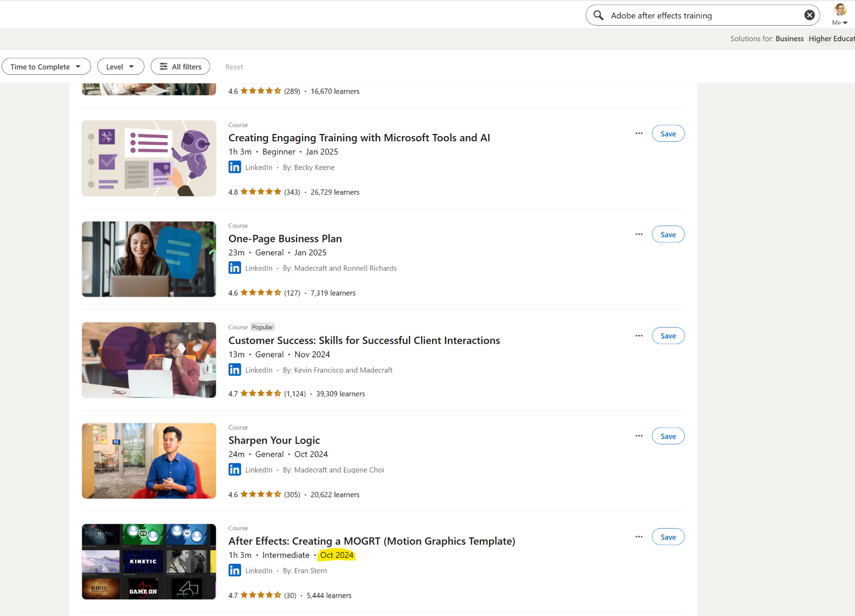Click LinkedIn logo beside Madecraft and Ronnell Richards
Image resolution: width=855 pixels, height=616 pixels.
coord(235,268)
